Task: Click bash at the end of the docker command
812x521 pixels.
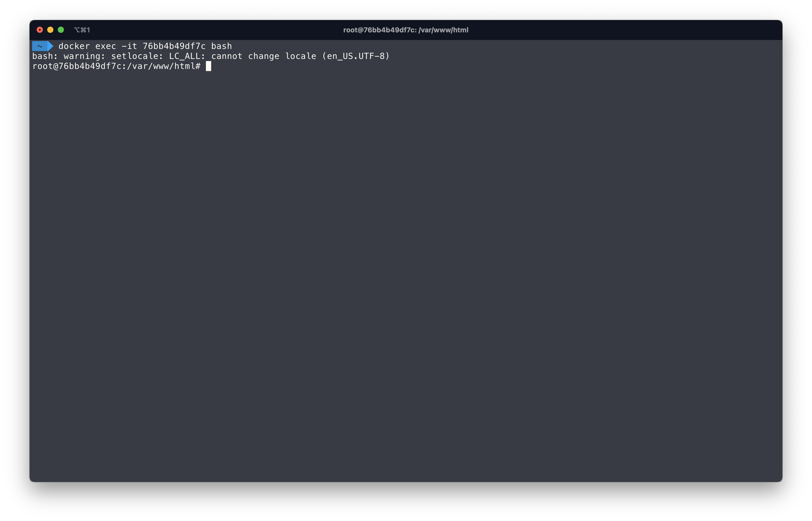Action: pyautogui.click(x=221, y=46)
